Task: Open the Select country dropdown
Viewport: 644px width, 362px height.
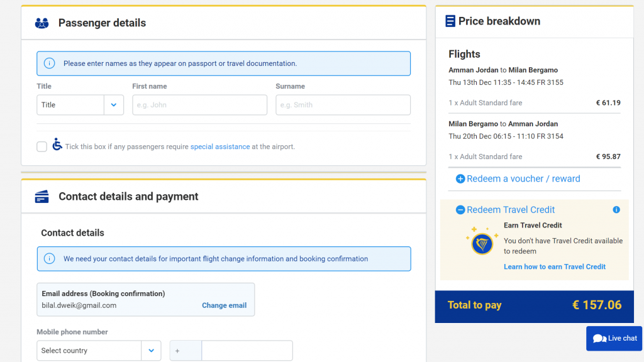Action: [98, 351]
